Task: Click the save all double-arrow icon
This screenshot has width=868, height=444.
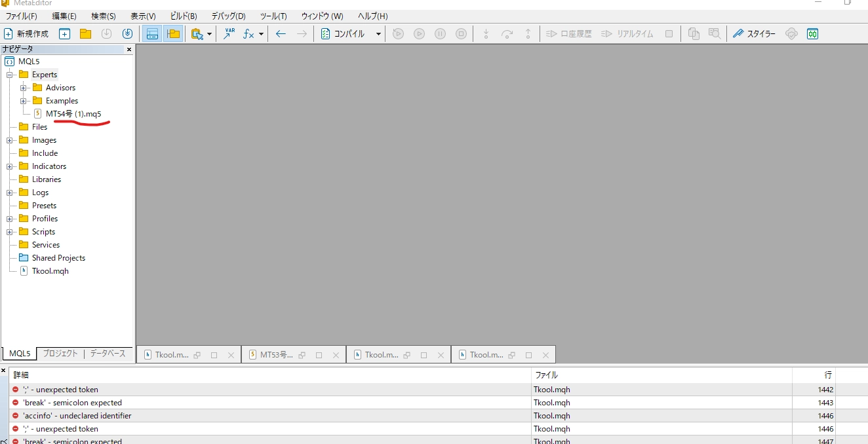Action: [127, 34]
